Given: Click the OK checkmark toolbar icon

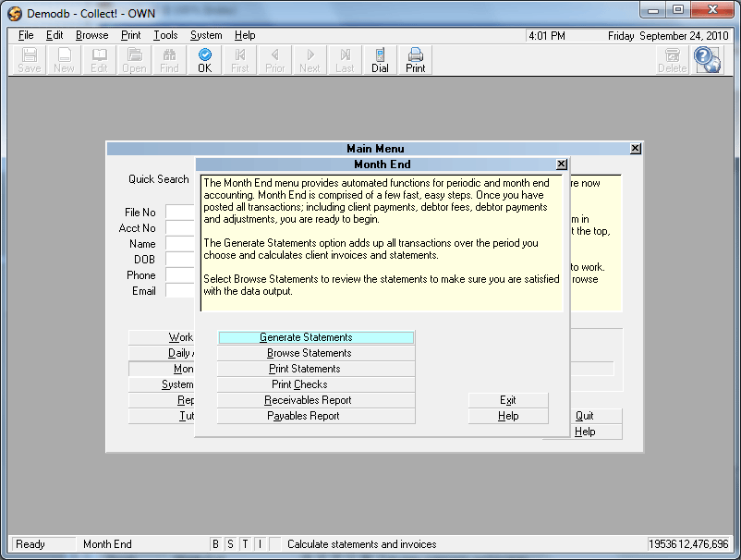Looking at the screenshot, I should click(204, 60).
